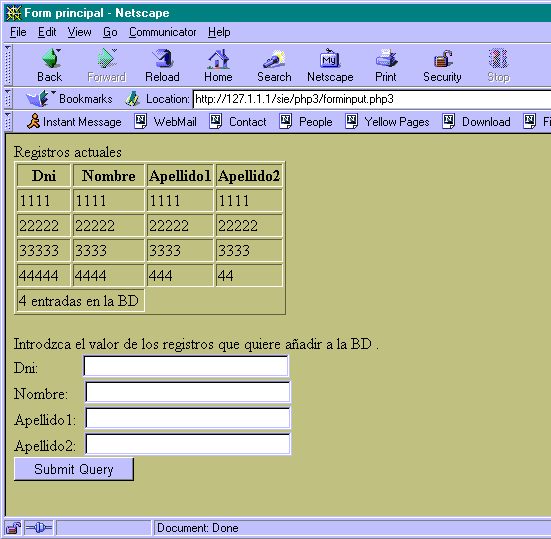The image size is (551, 539).
Task: Click the online/offline connection icon in status bar
Action: 39,528
